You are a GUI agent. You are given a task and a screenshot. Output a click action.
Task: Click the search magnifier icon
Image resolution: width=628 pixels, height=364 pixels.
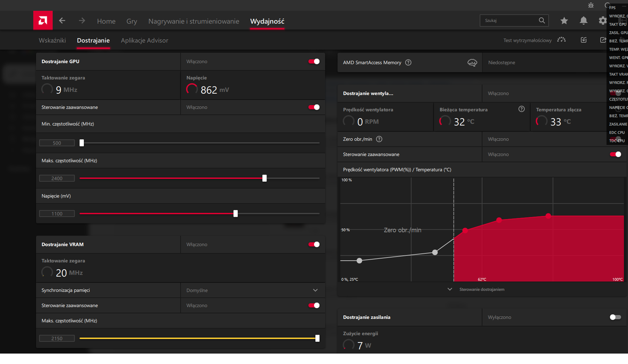542,21
